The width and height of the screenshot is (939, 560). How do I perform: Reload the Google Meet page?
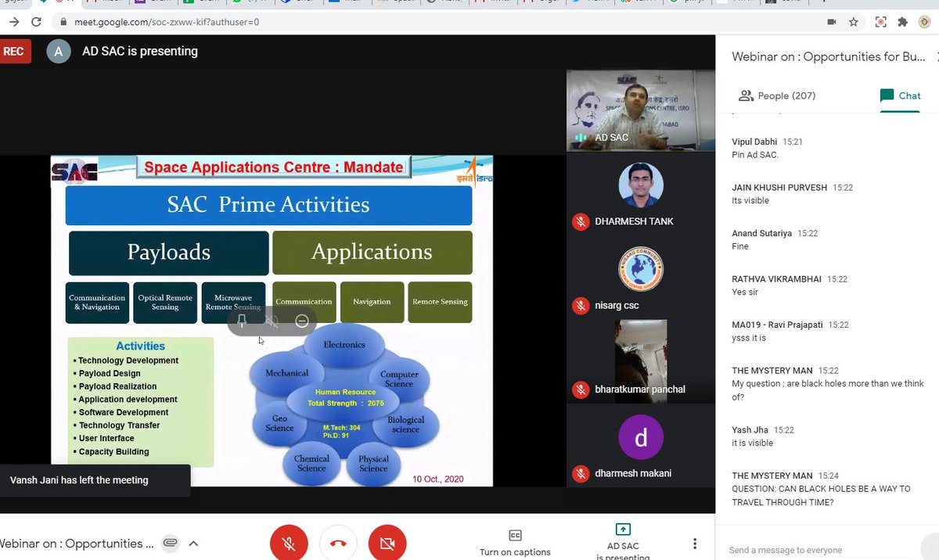point(38,22)
